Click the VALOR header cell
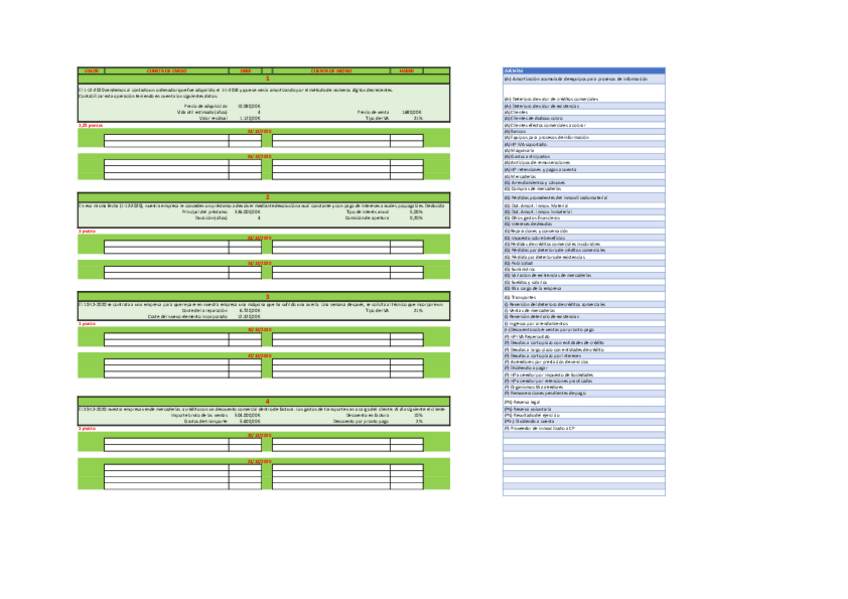Viewport: 848px width, 599px height. click(90, 70)
